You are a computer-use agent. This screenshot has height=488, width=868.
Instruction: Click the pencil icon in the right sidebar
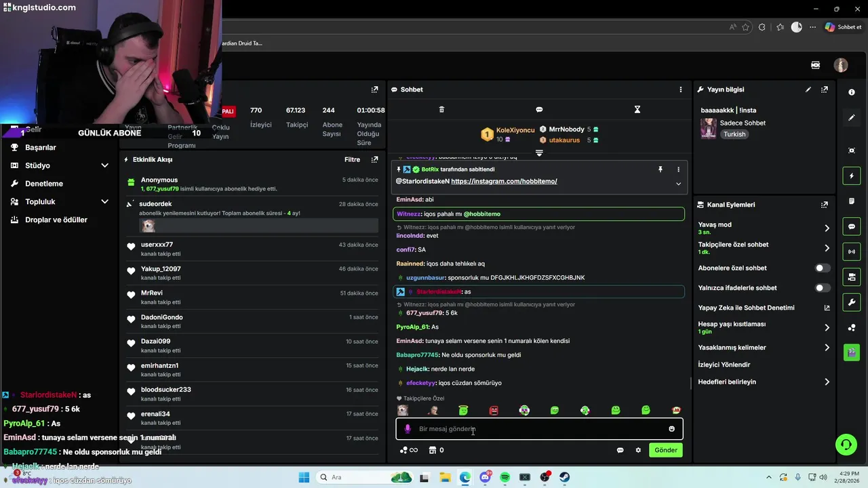pos(852,118)
